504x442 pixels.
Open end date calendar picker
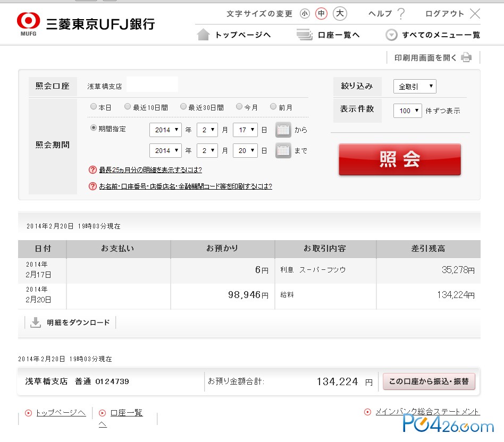pos(283,150)
